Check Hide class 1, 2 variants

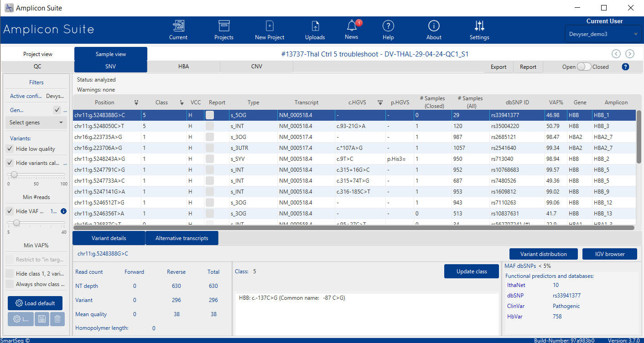click(10, 274)
